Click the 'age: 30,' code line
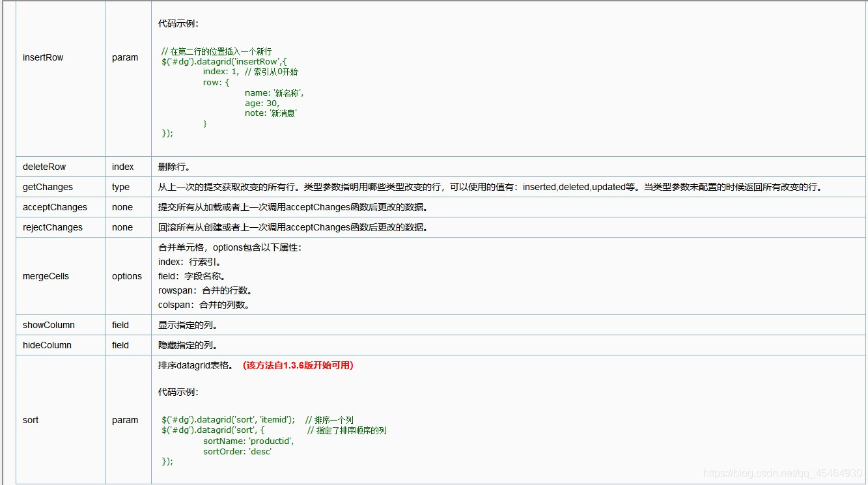The width and height of the screenshot is (868, 485). click(x=262, y=103)
